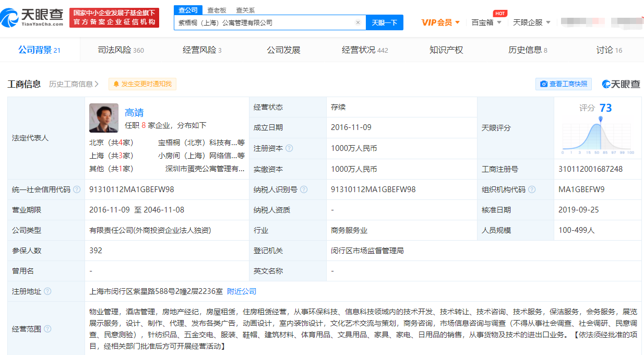Open the 附近公司 link

pos(242,291)
